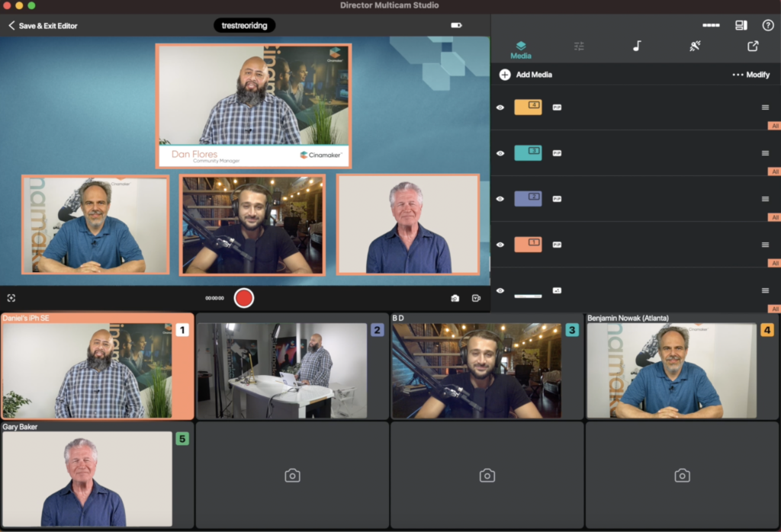Open the help question mark icon
781x532 pixels.
click(x=768, y=25)
